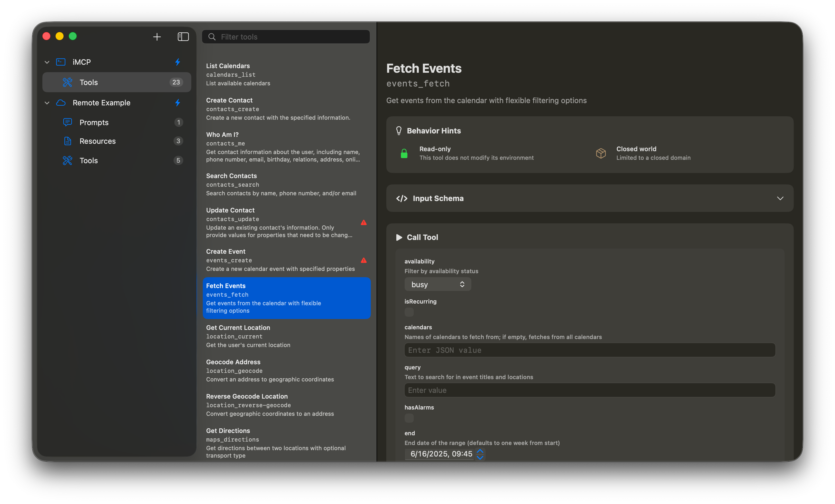Click the calendars JSON value field
Image resolution: width=835 pixels, height=504 pixels.
(590, 350)
